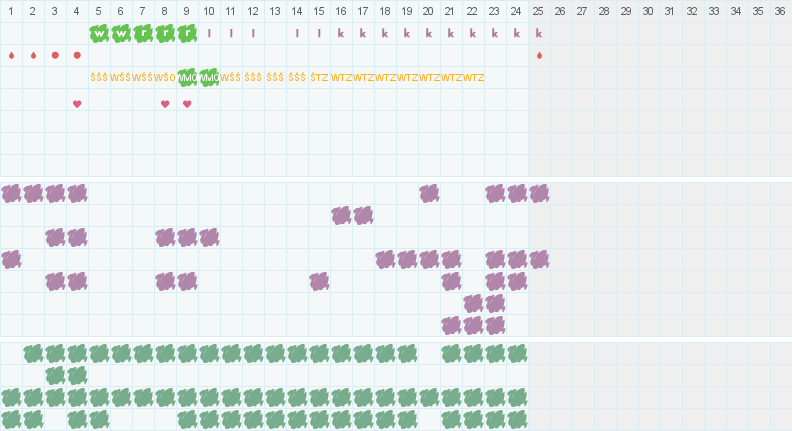Click the blood drop icon on day 25
Screen dimensions: 792x431
coord(539,55)
